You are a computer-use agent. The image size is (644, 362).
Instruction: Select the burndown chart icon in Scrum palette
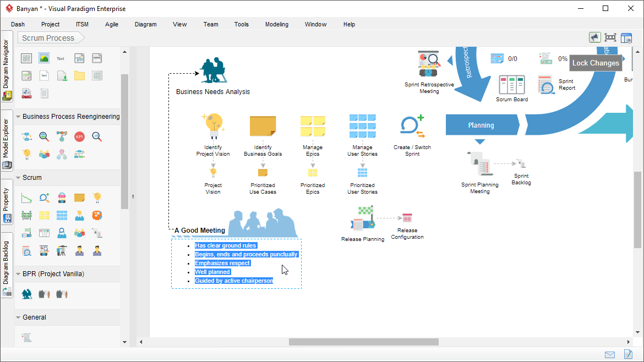27,198
